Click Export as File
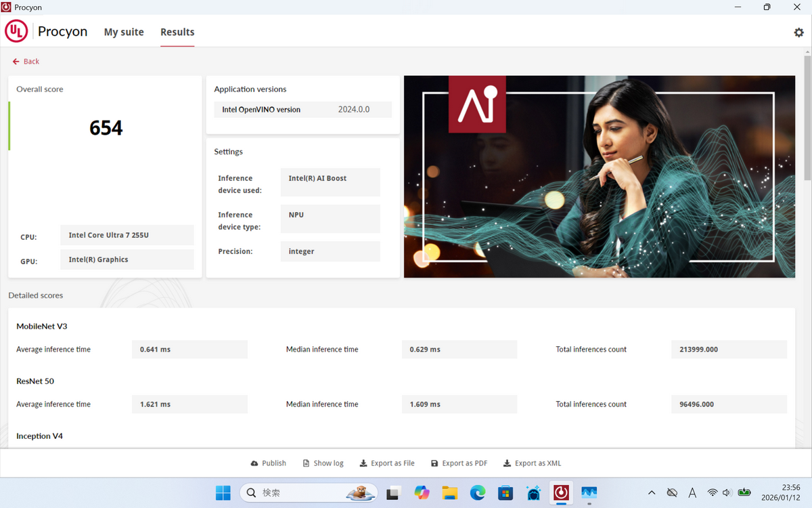Viewport: 812px width, 508px height. click(x=386, y=463)
